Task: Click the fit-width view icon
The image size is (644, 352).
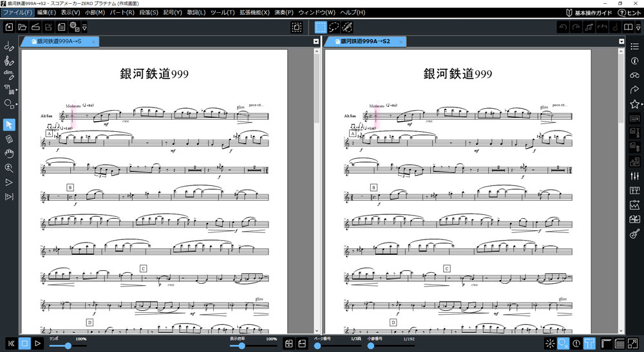Action: [302, 344]
